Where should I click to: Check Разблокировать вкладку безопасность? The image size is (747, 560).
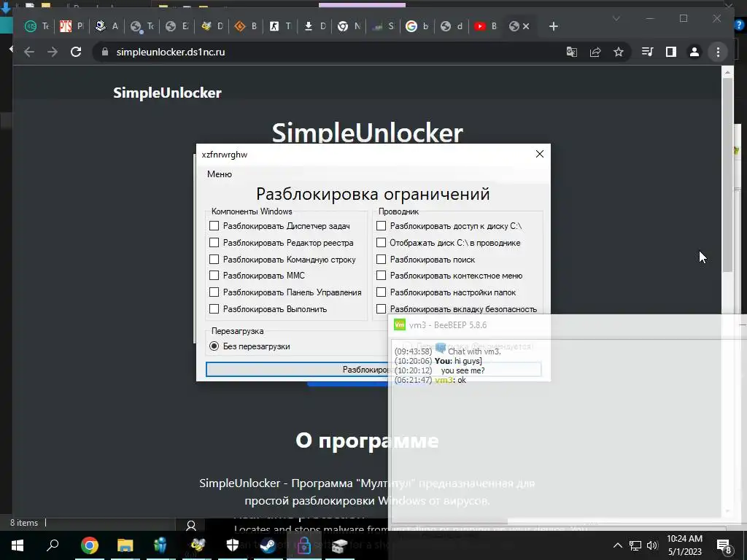381,308
